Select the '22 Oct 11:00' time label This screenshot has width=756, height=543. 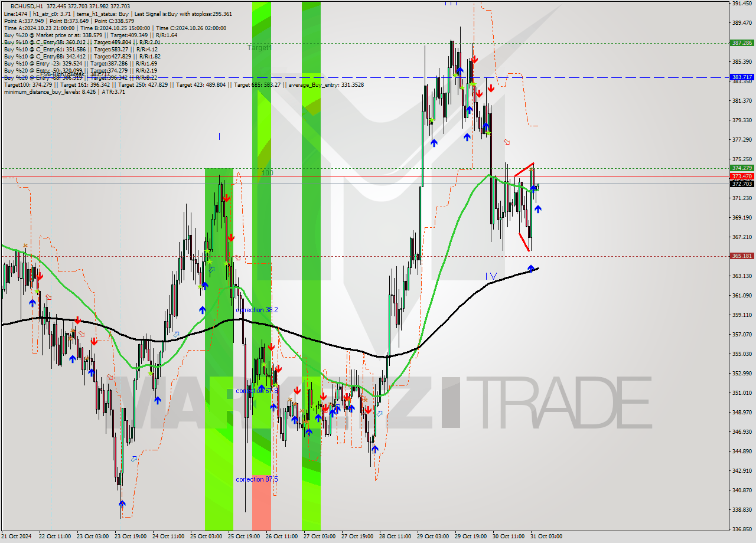pyautogui.click(x=54, y=537)
